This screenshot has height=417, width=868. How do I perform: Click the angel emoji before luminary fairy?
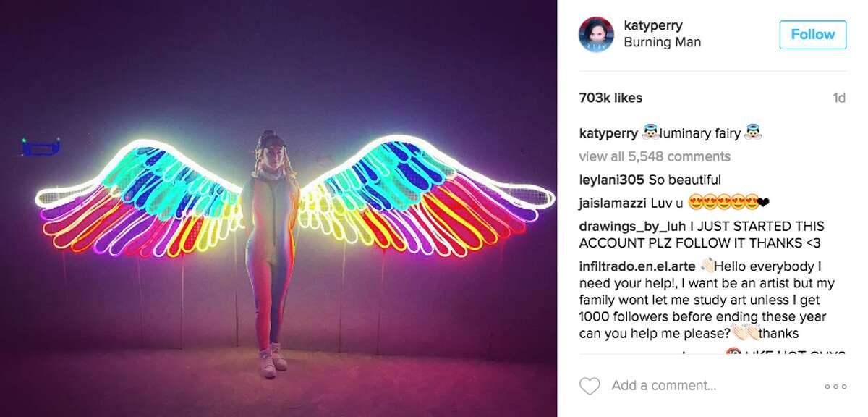click(648, 133)
